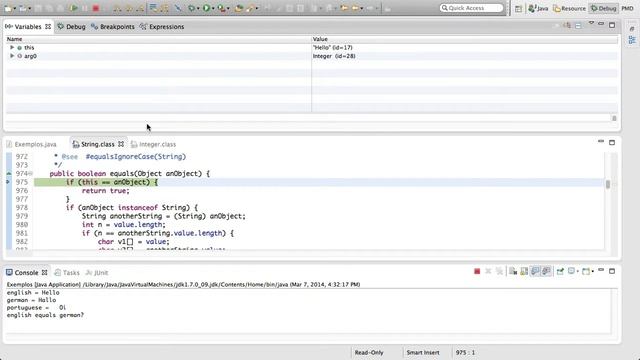
Task: Click the Console red Terminate button
Action: (x=477, y=271)
